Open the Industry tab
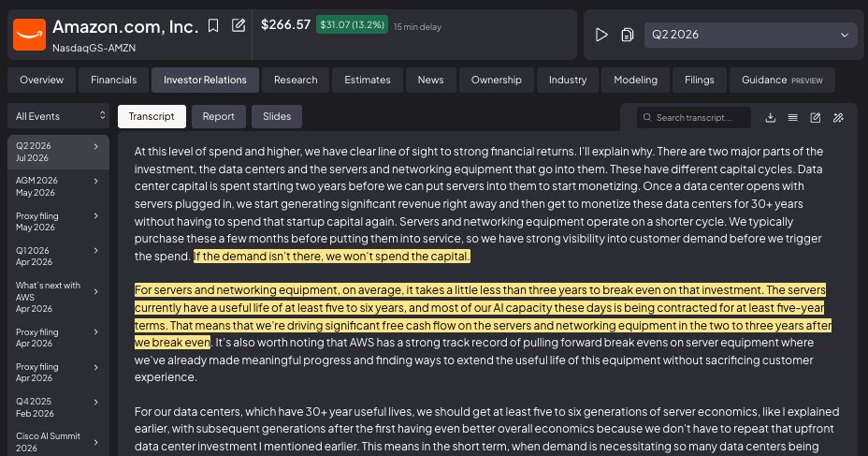This screenshot has width=868, height=456. point(568,80)
